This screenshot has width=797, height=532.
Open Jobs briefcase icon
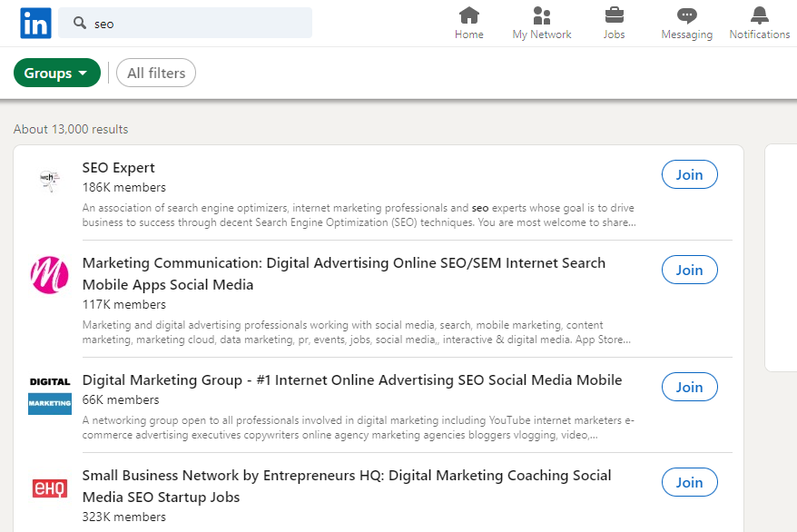pyautogui.click(x=614, y=15)
